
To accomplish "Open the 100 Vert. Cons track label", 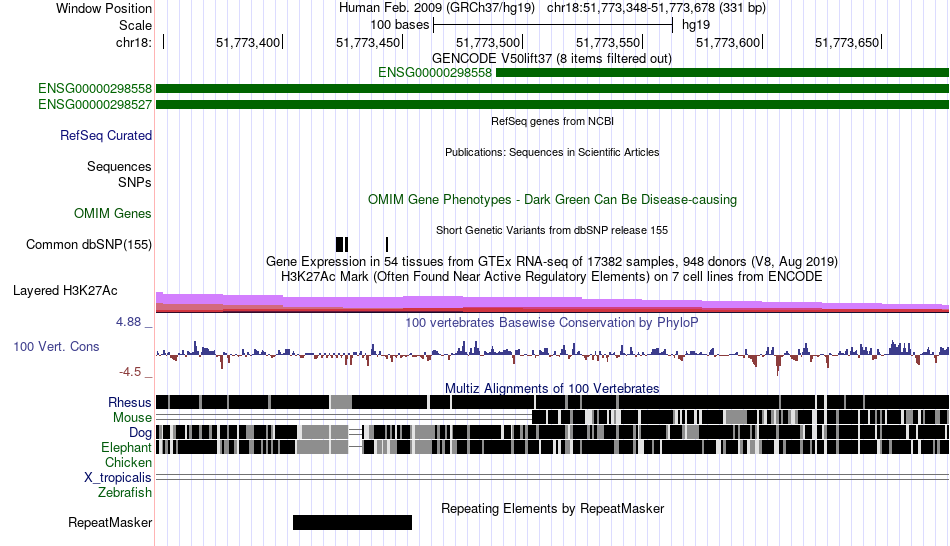I will 56,346.
